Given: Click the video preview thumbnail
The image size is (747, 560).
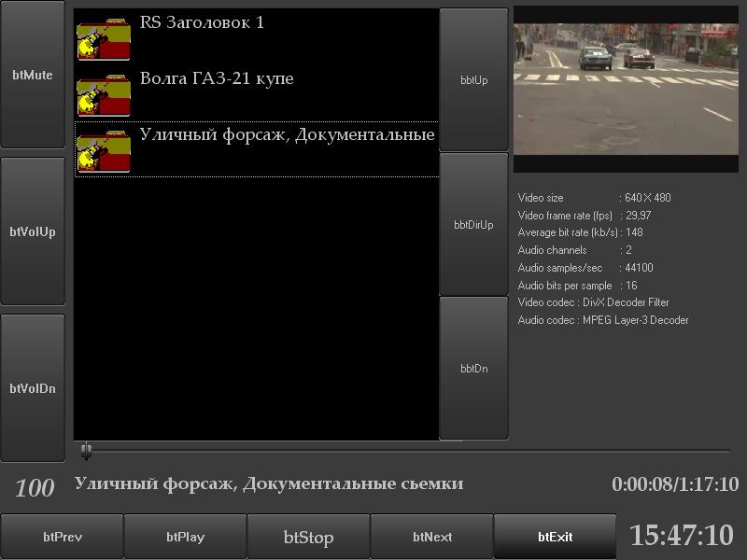Looking at the screenshot, I should pyautogui.click(x=626, y=89).
